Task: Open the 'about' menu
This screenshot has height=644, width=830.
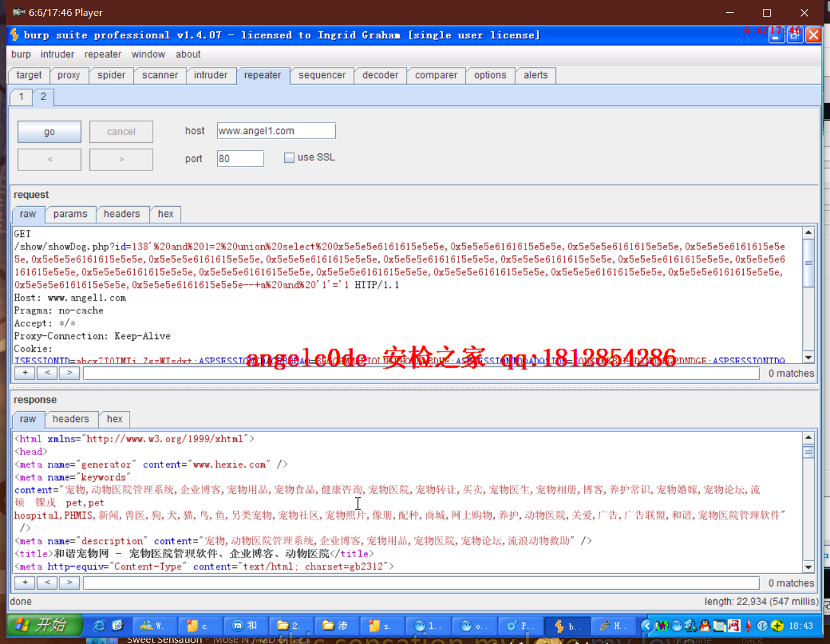Action: point(188,54)
